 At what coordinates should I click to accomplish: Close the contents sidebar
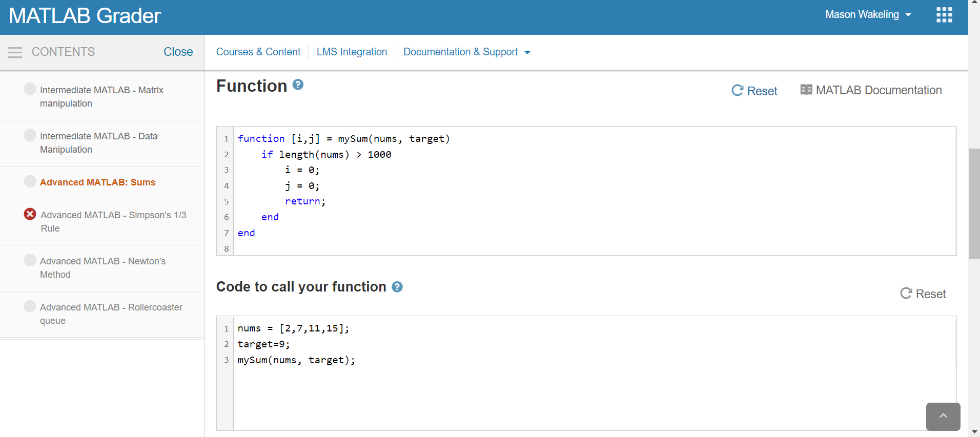pos(178,52)
